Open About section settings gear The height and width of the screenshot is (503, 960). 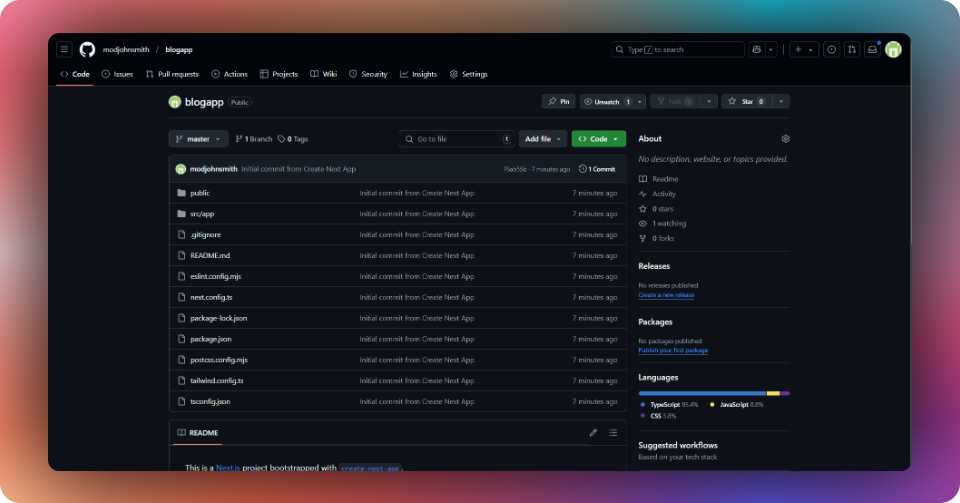[786, 139]
